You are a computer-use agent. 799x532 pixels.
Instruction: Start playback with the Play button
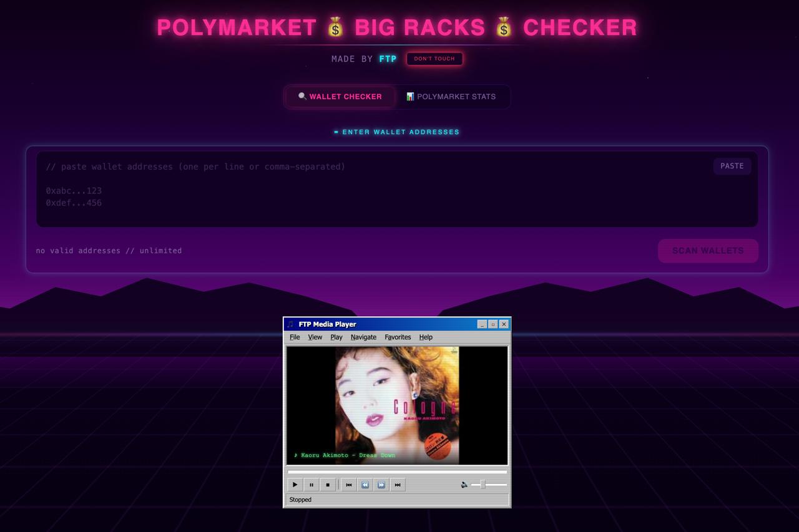[295, 485]
